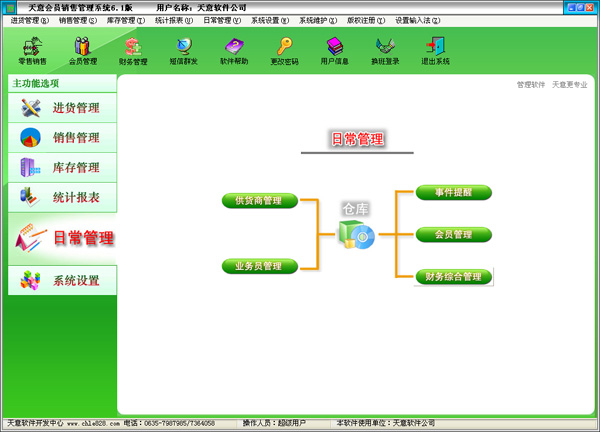
Task: Open 财务综合管理 green button
Action: tap(453, 276)
